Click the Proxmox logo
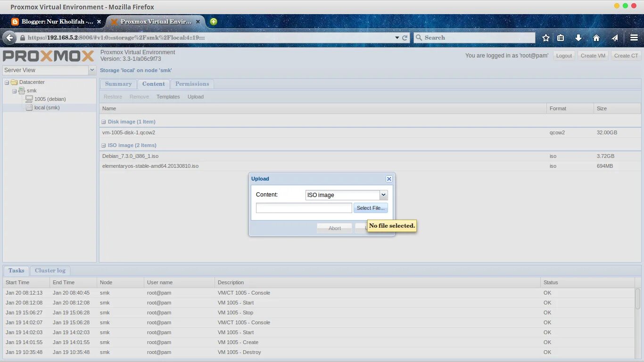This screenshot has width=644, height=362. (x=49, y=56)
